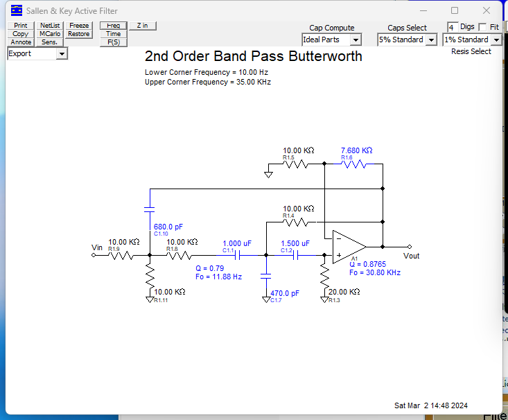Screen dimensions: 508x420
Task: Click the Digs number field
Action: [x=453, y=27]
